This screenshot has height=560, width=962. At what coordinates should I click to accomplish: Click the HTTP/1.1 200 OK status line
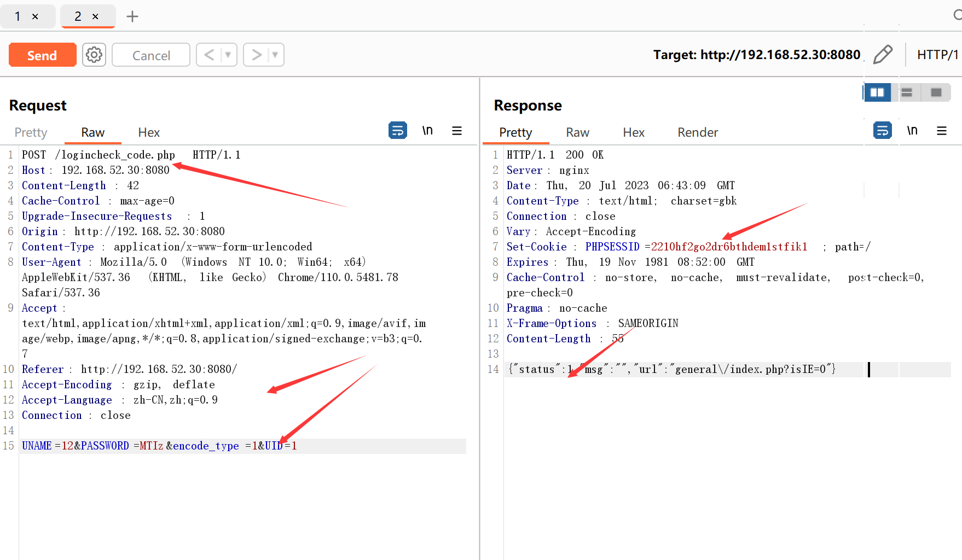555,155
